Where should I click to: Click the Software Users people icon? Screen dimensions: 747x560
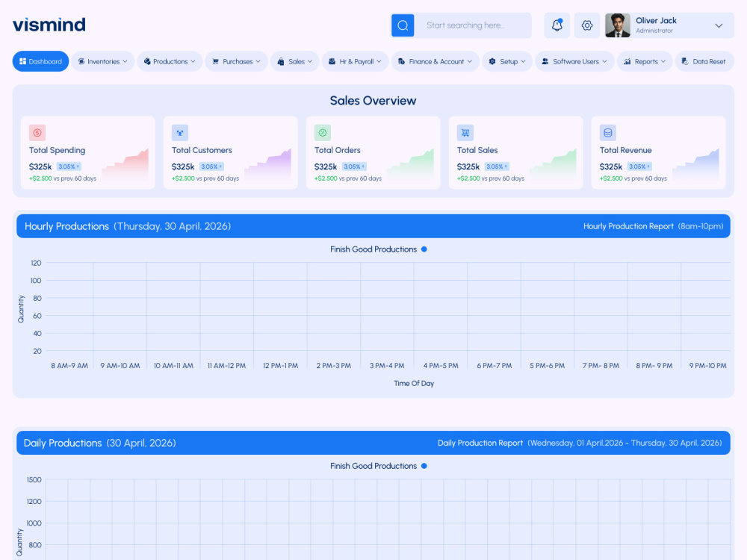545,61
